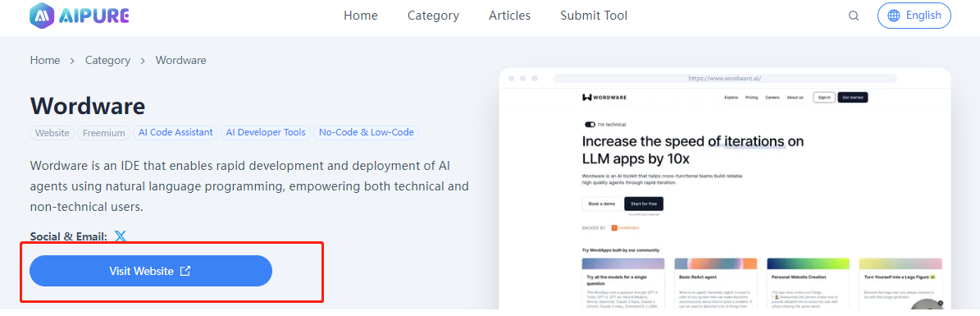Open the X (Twitter) social icon
This screenshot has height=316, width=980.
pos(121,236)
